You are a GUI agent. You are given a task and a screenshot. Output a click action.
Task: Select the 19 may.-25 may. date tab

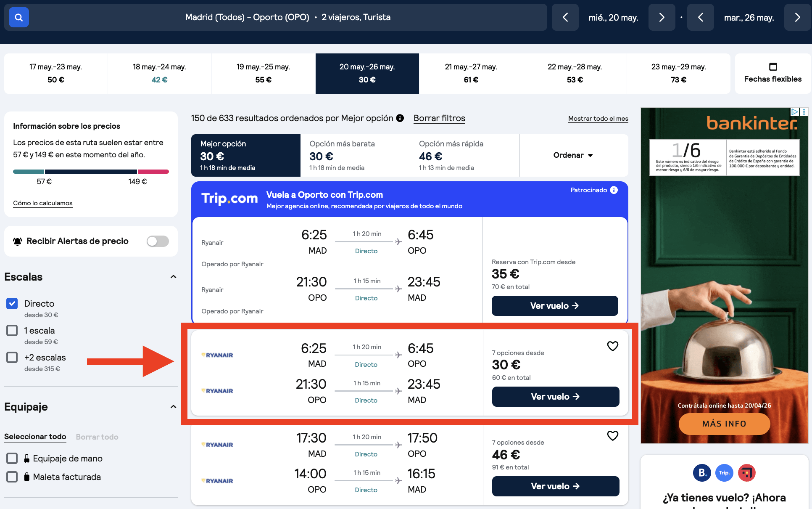pos(264,73)
